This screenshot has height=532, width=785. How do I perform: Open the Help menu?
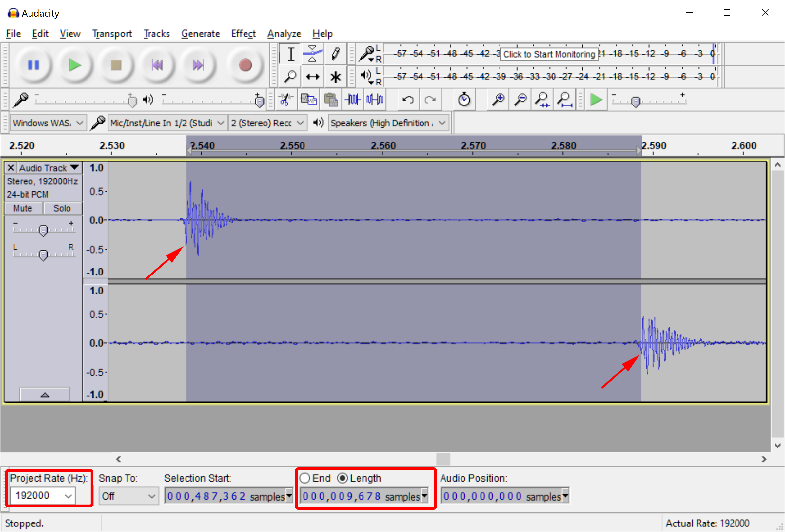(x=323, y=34)
